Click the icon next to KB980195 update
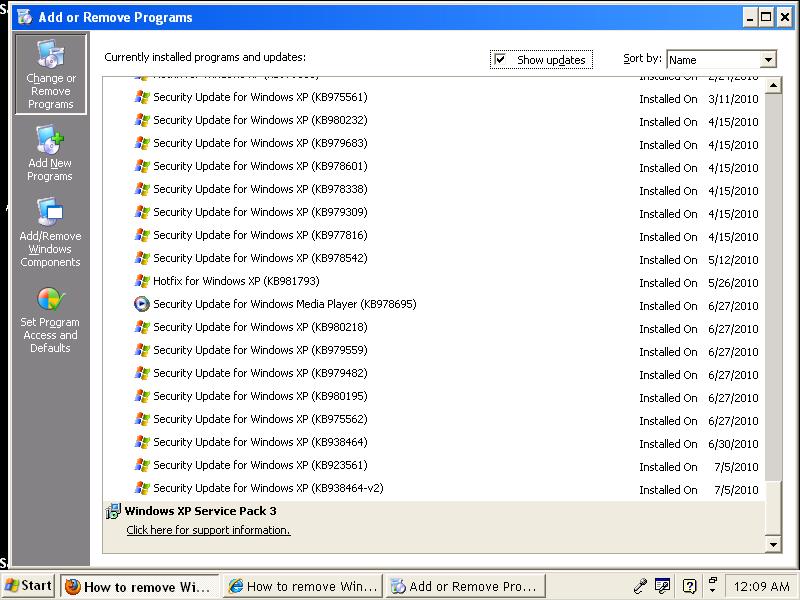Screen dimensions: 800x600 pyautogui.click(x=142, y=396)
